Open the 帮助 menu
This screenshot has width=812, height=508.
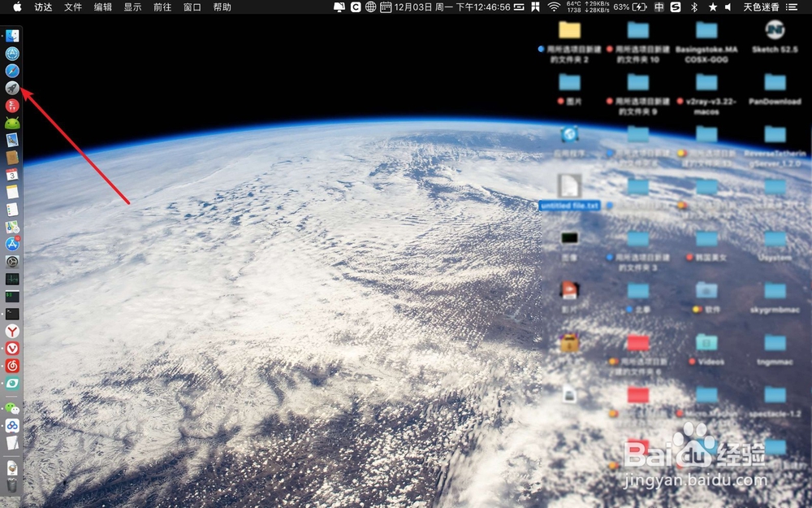tap(222, 7)
